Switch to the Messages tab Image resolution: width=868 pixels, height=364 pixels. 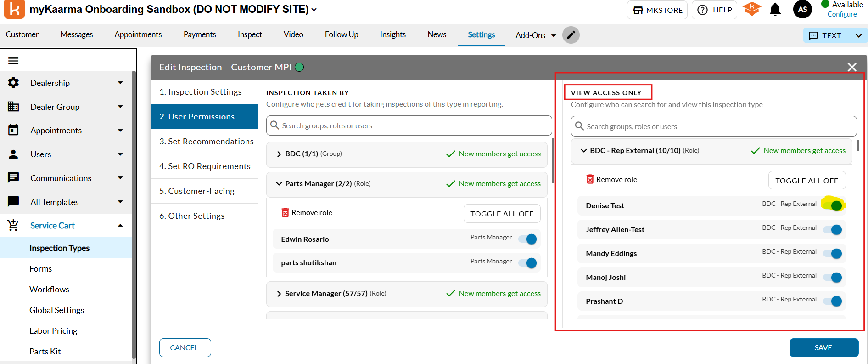(77, 34)
